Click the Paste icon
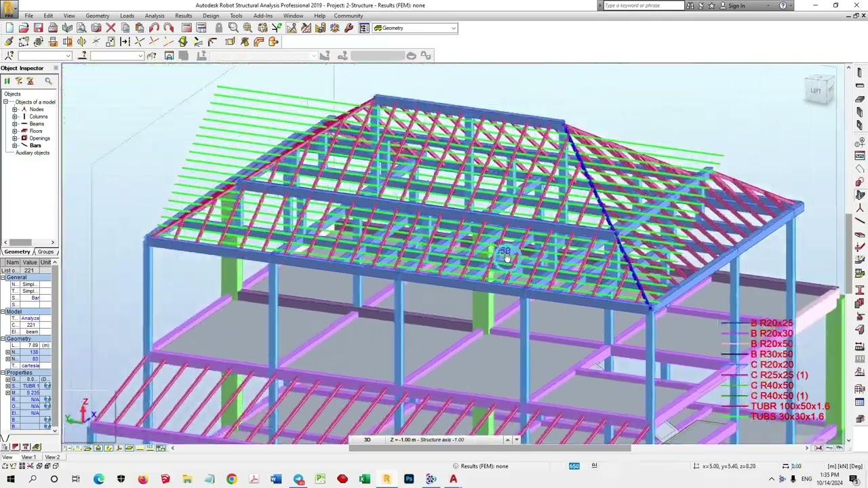Image resolution: width=868 pixels, height=488 pixels. pyautogui.click(x=139, y=28)
